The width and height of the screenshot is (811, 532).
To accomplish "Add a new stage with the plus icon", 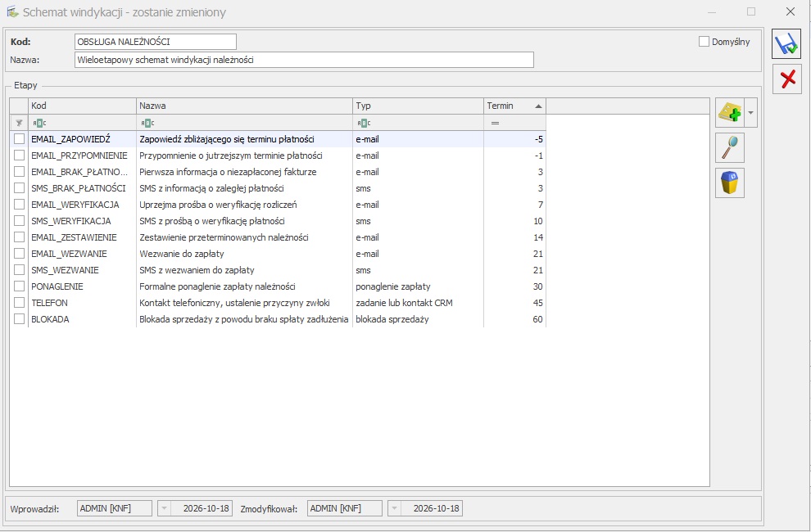I will pyautogui.click(x=730, y=113).
